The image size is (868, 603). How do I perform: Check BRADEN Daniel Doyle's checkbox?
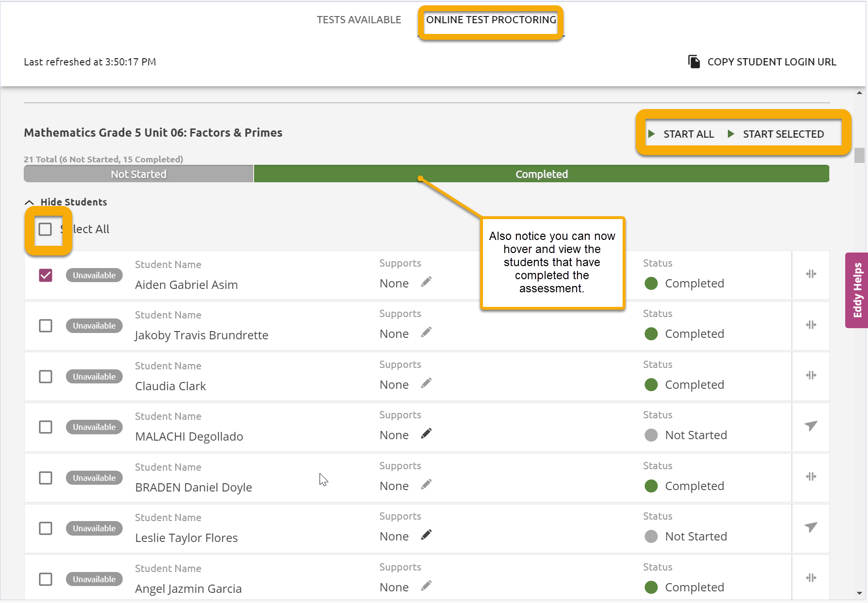point(46,478)
